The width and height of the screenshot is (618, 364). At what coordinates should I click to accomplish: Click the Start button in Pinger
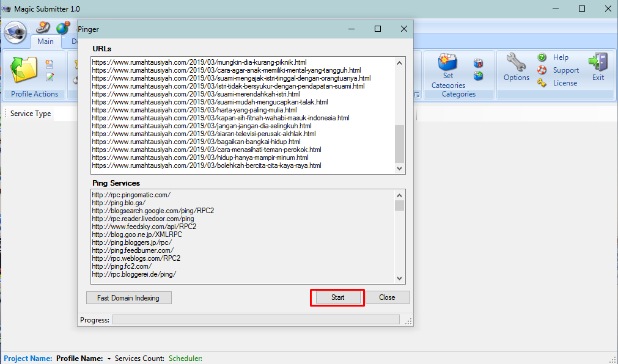tap(337, 297)
